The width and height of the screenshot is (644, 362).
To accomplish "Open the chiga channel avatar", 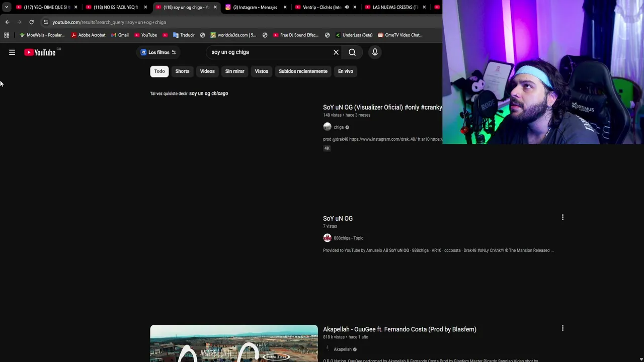I will tap(327, 127).
